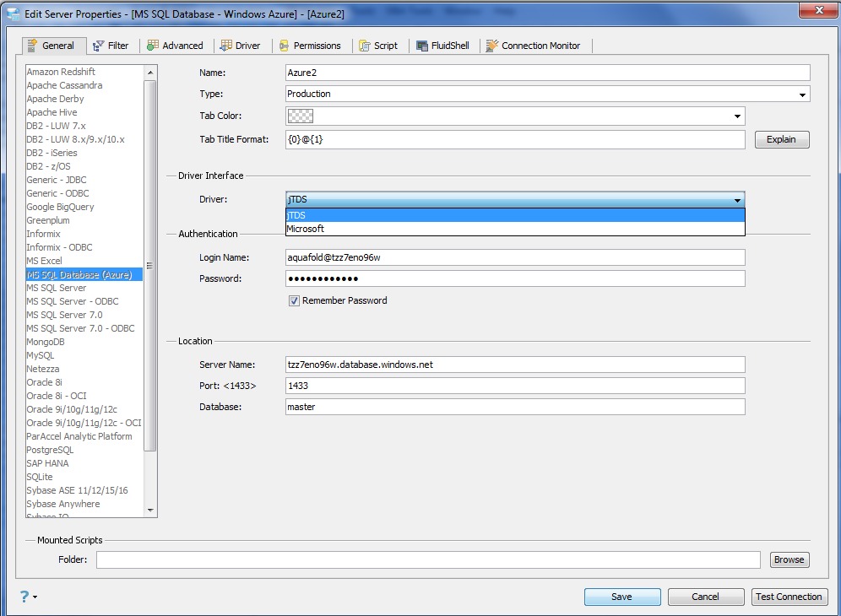
Task: Click the Login Name field
Action: [x=515, y=257]
